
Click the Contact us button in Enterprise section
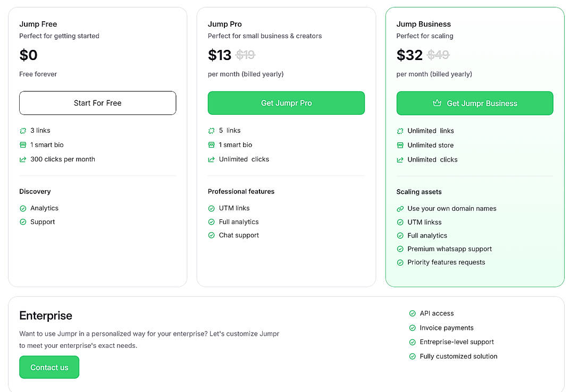click(x=49, y=367)
